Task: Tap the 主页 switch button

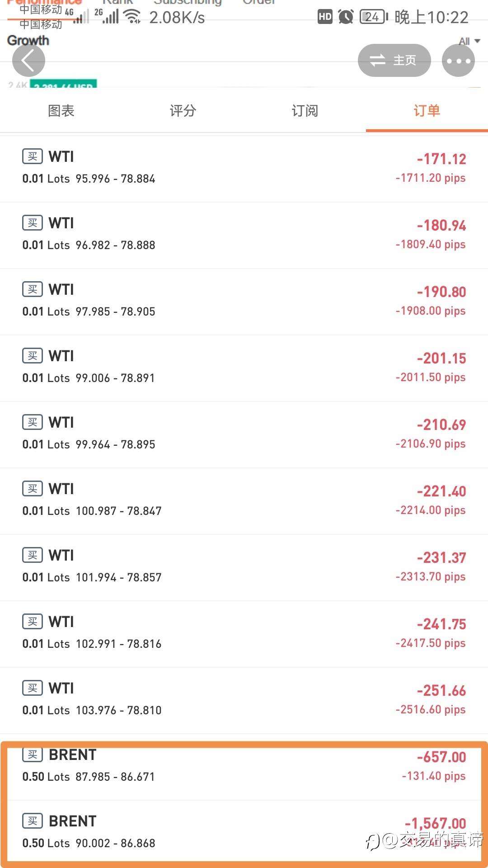Action: coord(394,61)
